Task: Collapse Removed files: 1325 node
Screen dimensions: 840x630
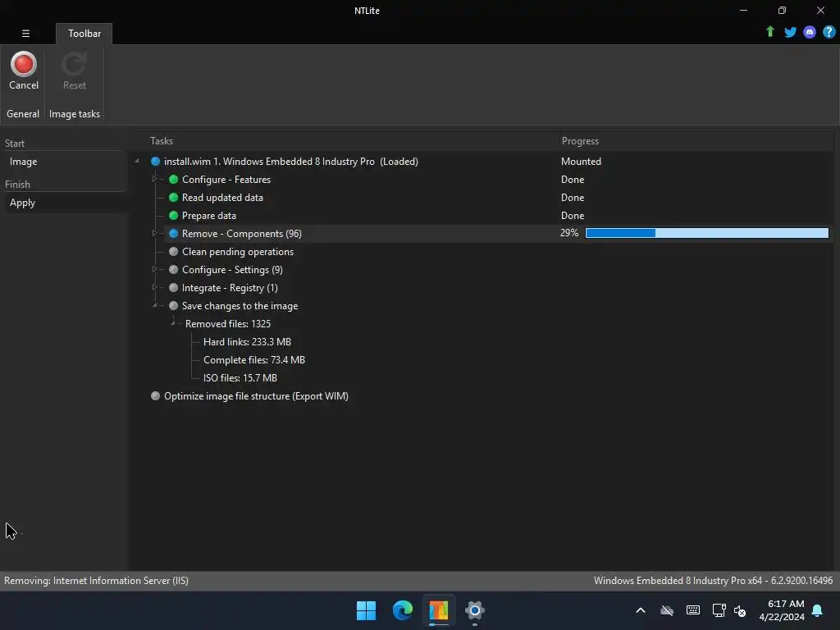Action: (172, 323)
